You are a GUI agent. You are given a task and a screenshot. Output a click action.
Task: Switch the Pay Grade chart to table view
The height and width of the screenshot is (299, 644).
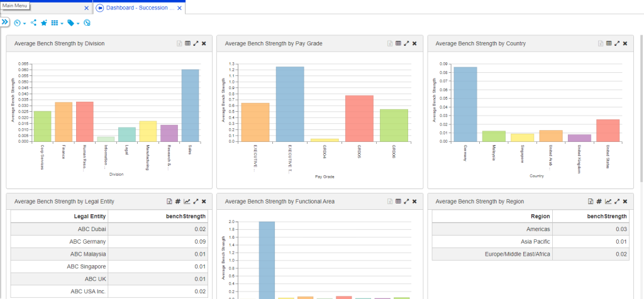pos(398,43)
